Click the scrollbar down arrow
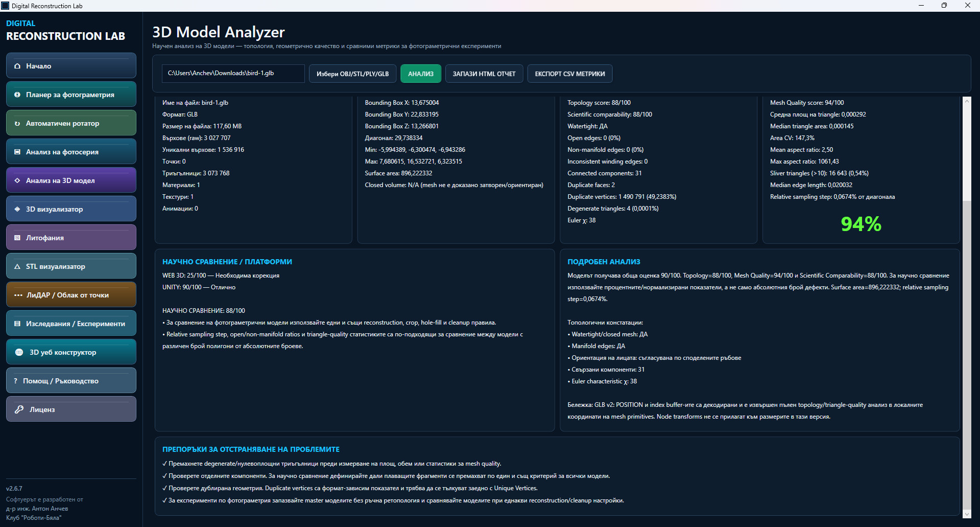The image size is (980, 527). point(967,514)
